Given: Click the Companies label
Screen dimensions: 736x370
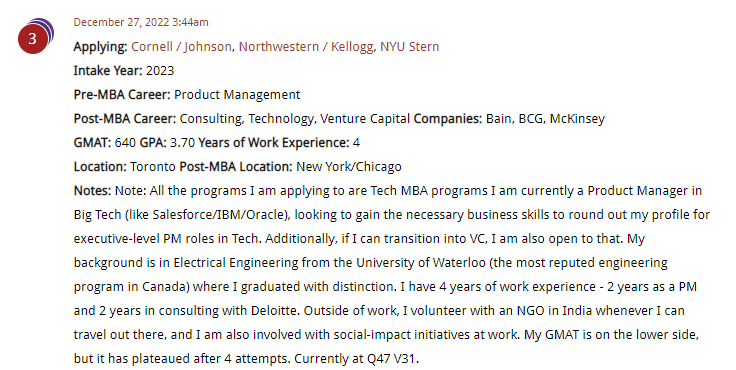Looking at the screenshot, I should (x=447, y=119).
